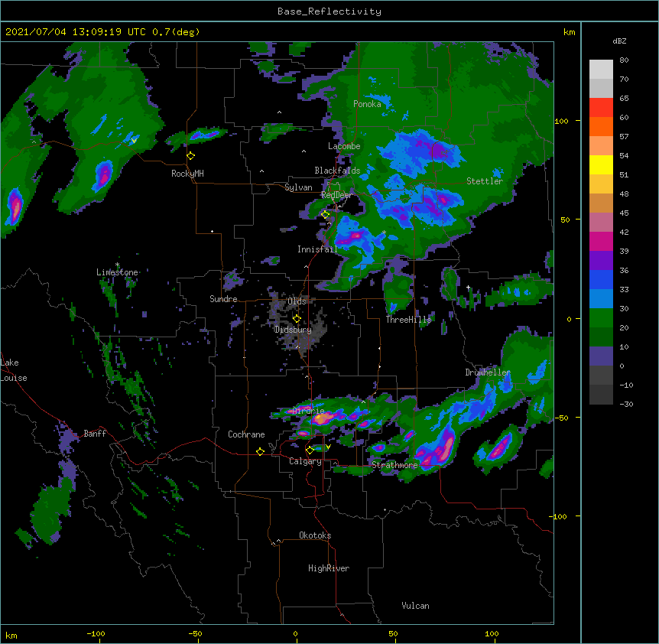The height and width of the screenshot is (644, 659).
Task: Pick the magenta 39-42 dBZ legend swatch
Action: pos(601,241)
